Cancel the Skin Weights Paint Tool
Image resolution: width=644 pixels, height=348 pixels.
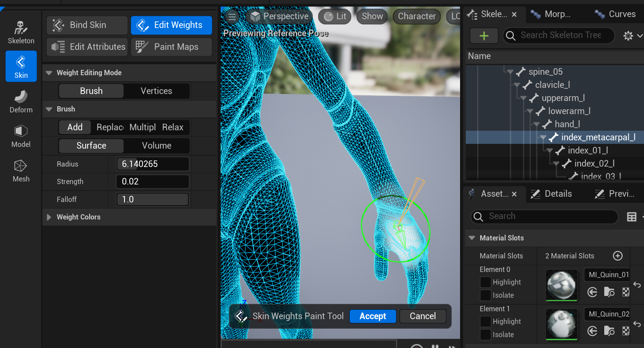coord(422,316)
